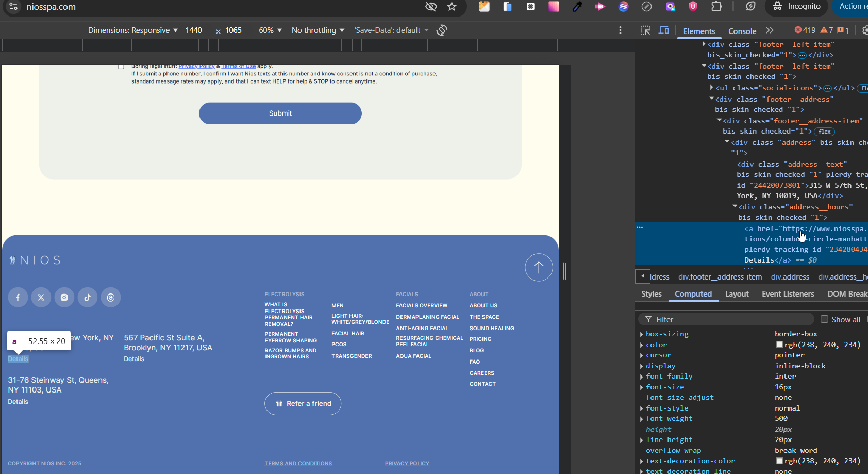Click the scroll-to-top arrow circle
The image size is (868, 474).
click(539, 267)
